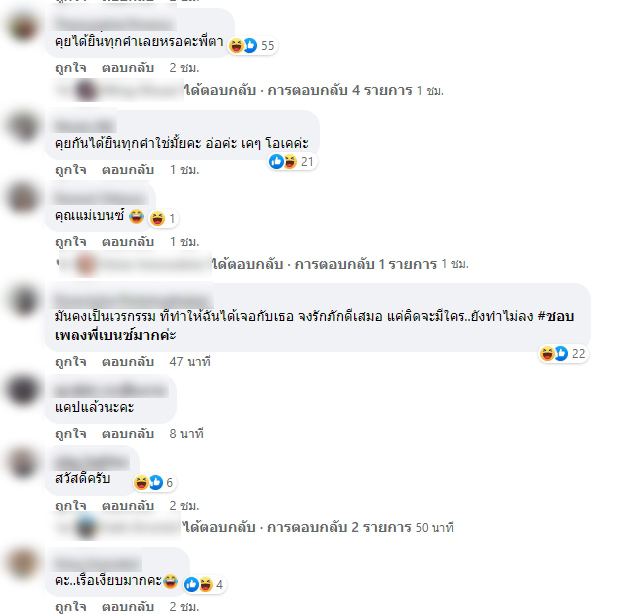Open the 22 reactions on long lyric comment
Image resolution: width=618 pixels, height=614 pixels.
tap(563, 354)
